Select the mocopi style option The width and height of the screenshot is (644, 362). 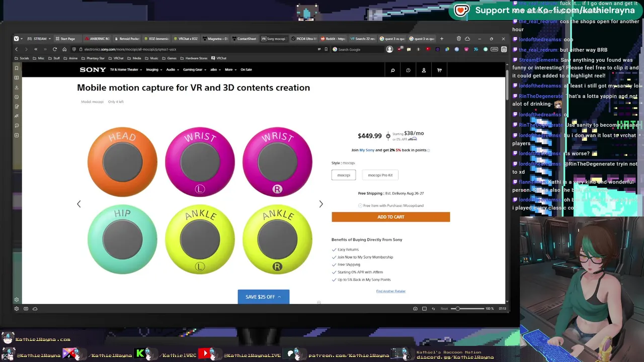point(344,175)
